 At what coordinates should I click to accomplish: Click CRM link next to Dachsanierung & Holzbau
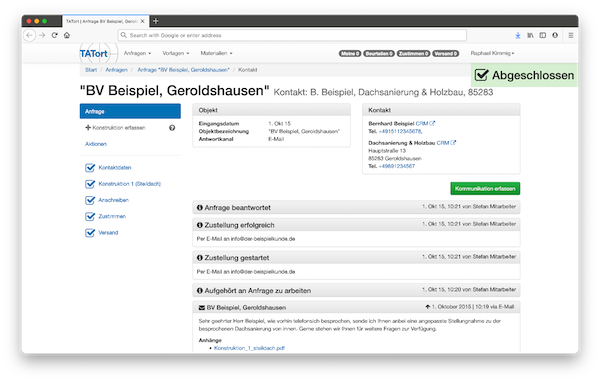[446, 143]
